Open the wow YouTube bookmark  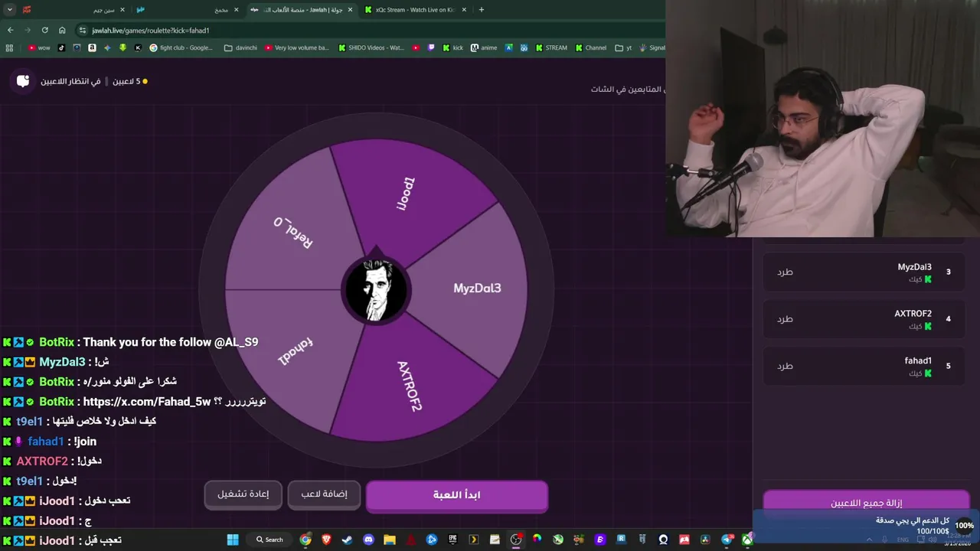(x=39, y=47)
